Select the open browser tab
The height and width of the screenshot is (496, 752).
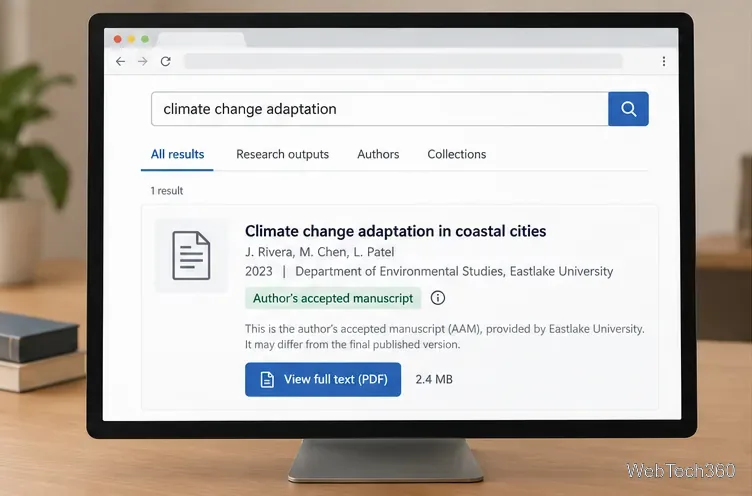(x=201, y=40)
